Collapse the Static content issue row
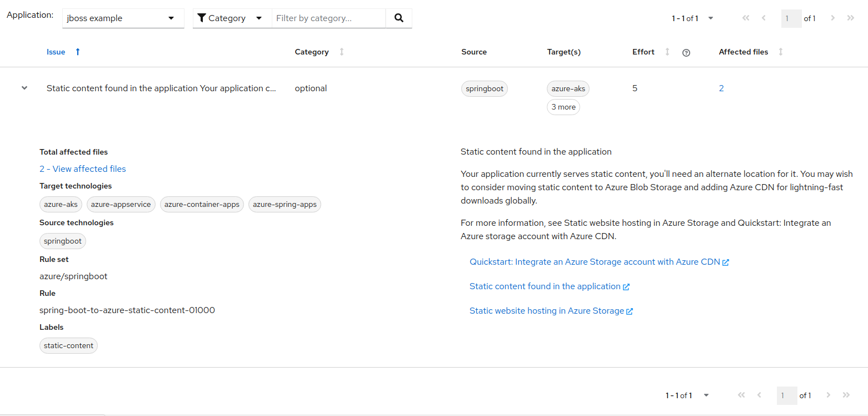Viewport: 868px width, 416px height. (24, 88)
